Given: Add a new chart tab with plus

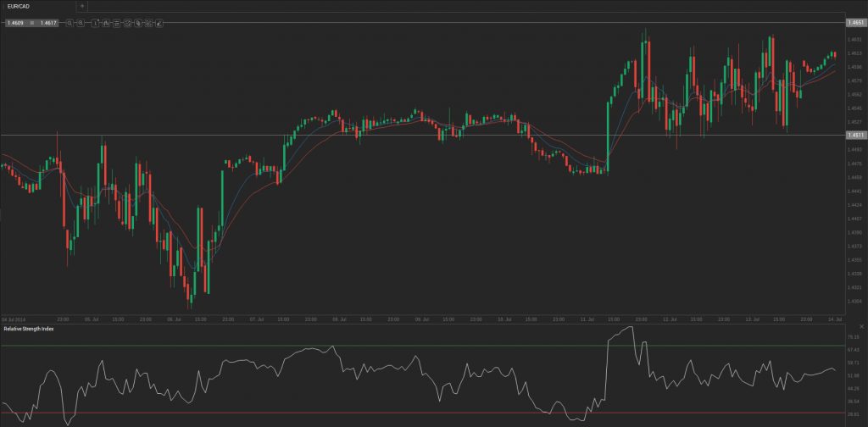Looking at the screenshot, I should (81, 6).
